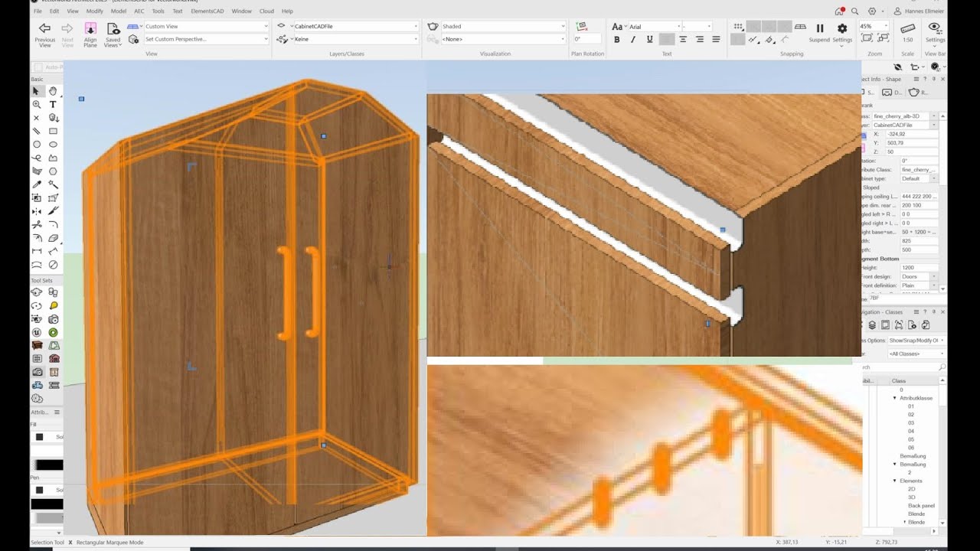This screenshot has width=980, height=551.
Task: Click the Align Plane icon
Action: 90,28
